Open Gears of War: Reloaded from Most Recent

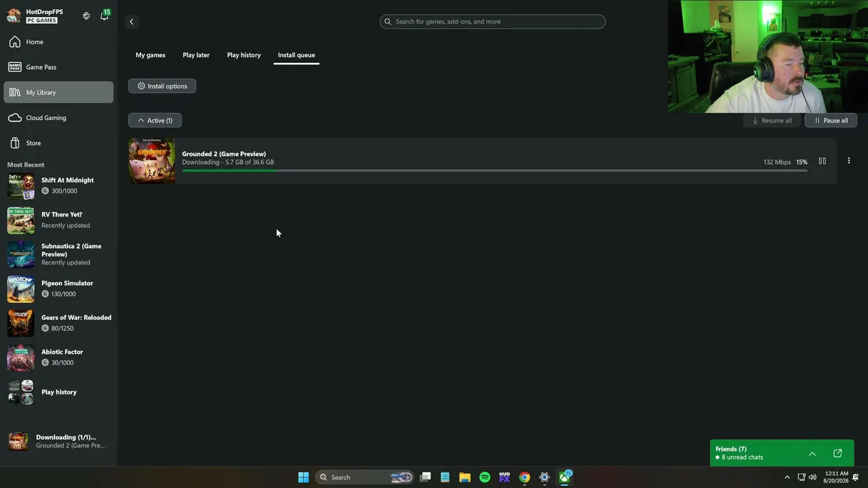[x=60, y=323]
